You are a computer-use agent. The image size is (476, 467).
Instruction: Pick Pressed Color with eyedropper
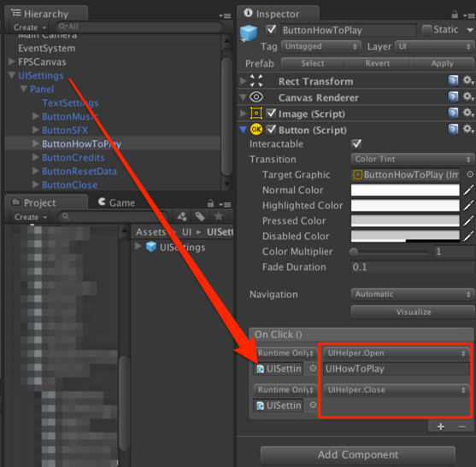tap(468, 221)
